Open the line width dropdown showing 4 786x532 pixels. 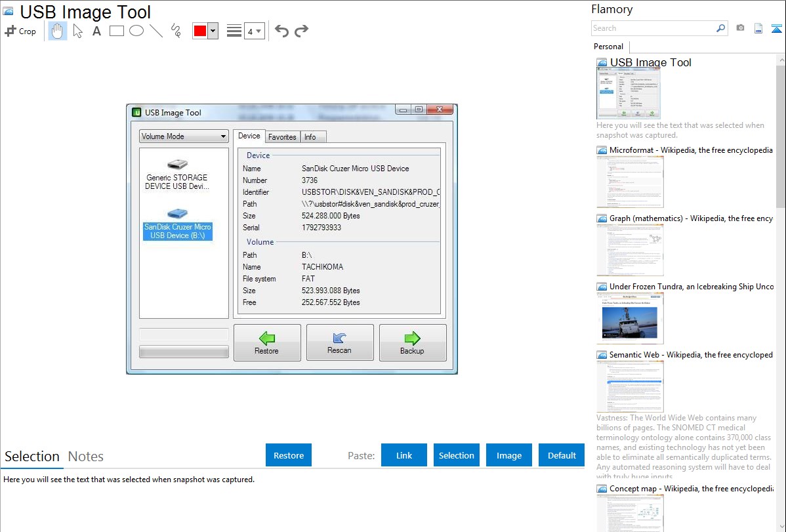(255, 31)
